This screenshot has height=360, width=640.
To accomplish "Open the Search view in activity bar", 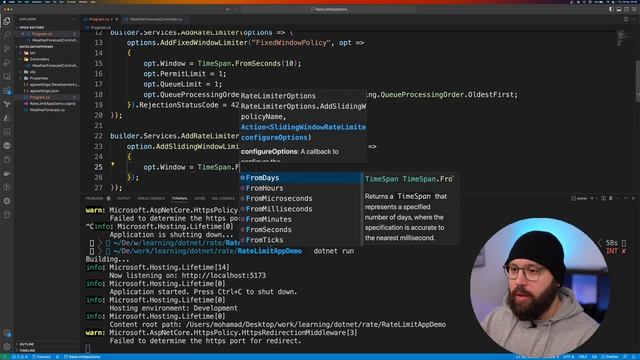I will coord(7,35).
